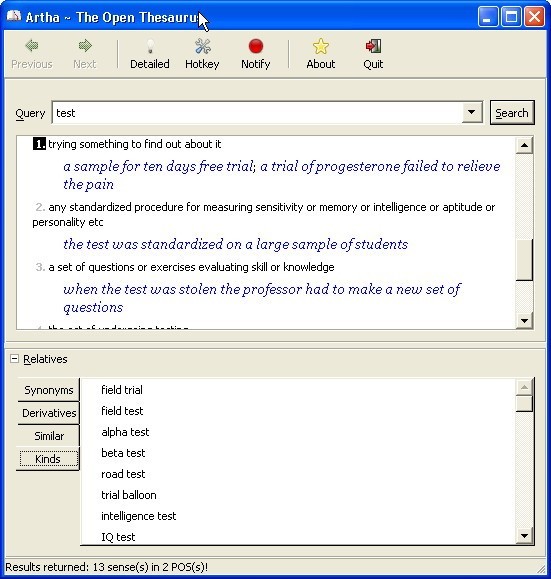Image resolution: width=551 pixels, height=579 pixels.
Task: Maximize the Artha window
Action: (x=511, y=17)
